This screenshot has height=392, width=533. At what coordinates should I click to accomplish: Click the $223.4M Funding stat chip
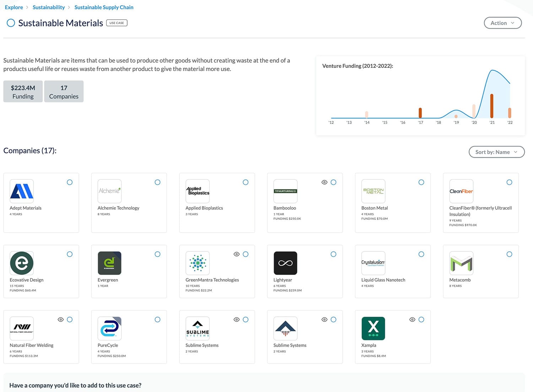22,91
